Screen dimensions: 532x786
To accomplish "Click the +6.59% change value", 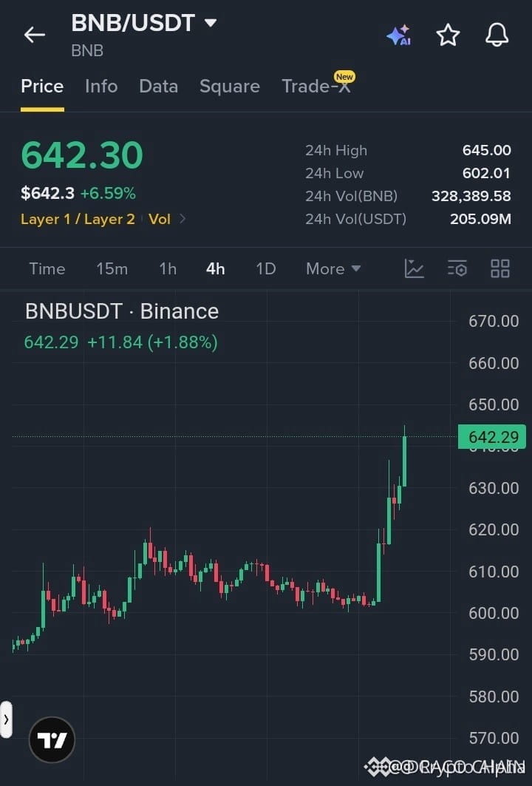I will tap(108, 194).
